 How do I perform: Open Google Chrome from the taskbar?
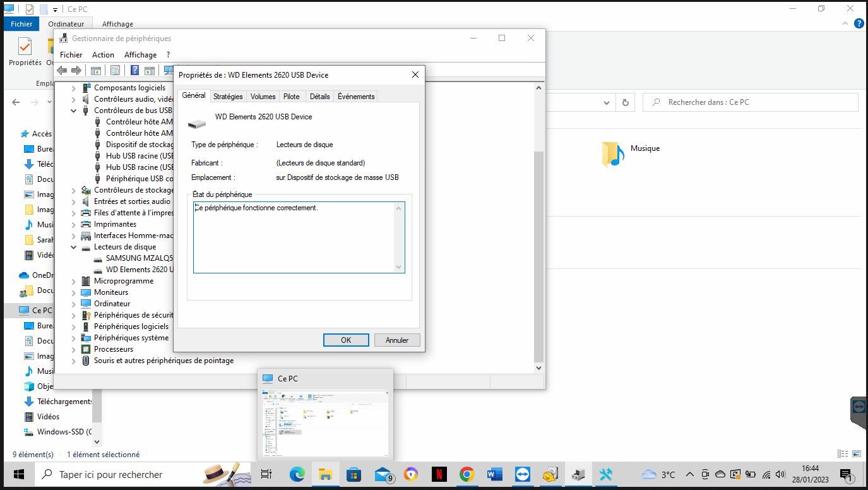[x=467, y=474]
